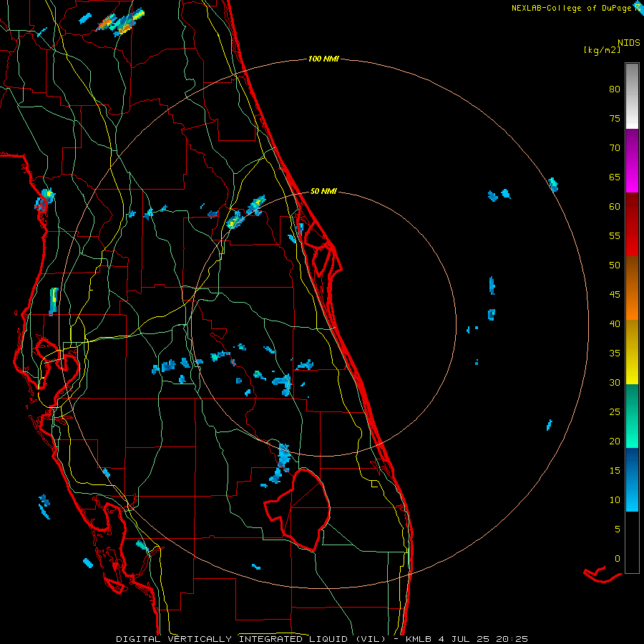
Task: Pick the dark red segment of the color bar
Action: click(x=632, y=225)
